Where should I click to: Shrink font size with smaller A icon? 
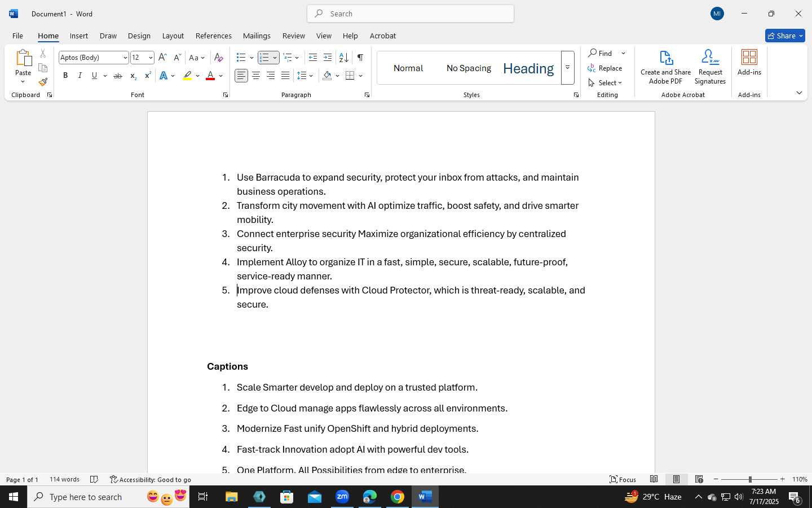pyautogui.click(x=177, y=58)
